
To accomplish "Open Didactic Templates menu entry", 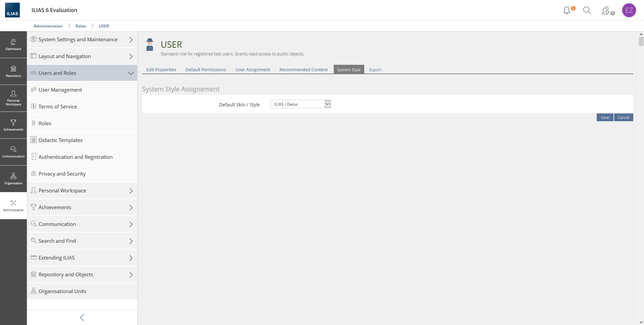I will pyautogui.click(x=82, y=140).
